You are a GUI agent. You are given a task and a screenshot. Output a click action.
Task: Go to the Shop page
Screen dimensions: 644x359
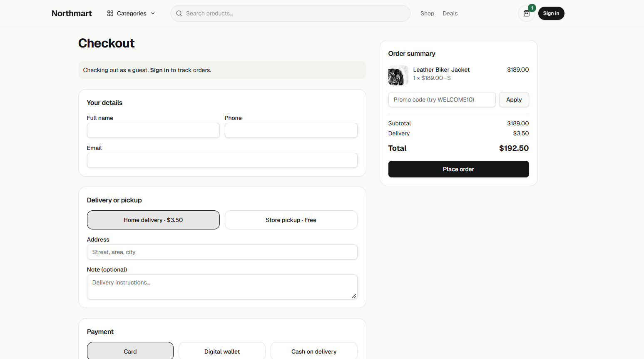(x=427, y=13)
